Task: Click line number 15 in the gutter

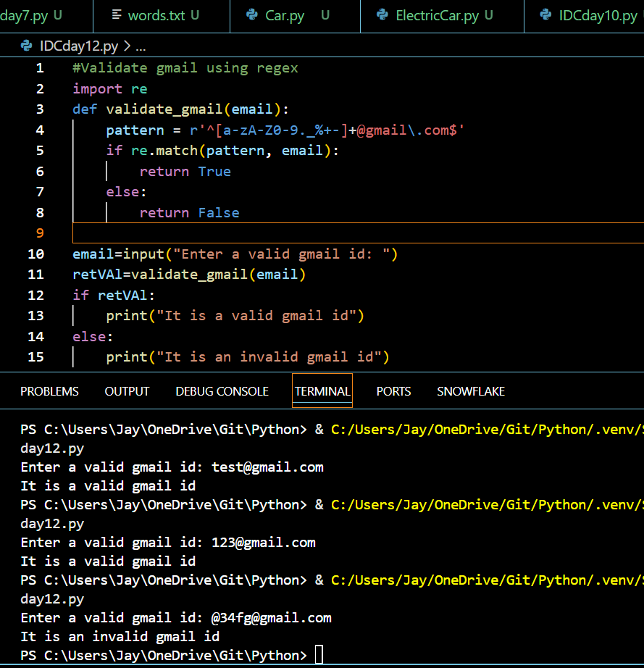Action: point(35,357)
